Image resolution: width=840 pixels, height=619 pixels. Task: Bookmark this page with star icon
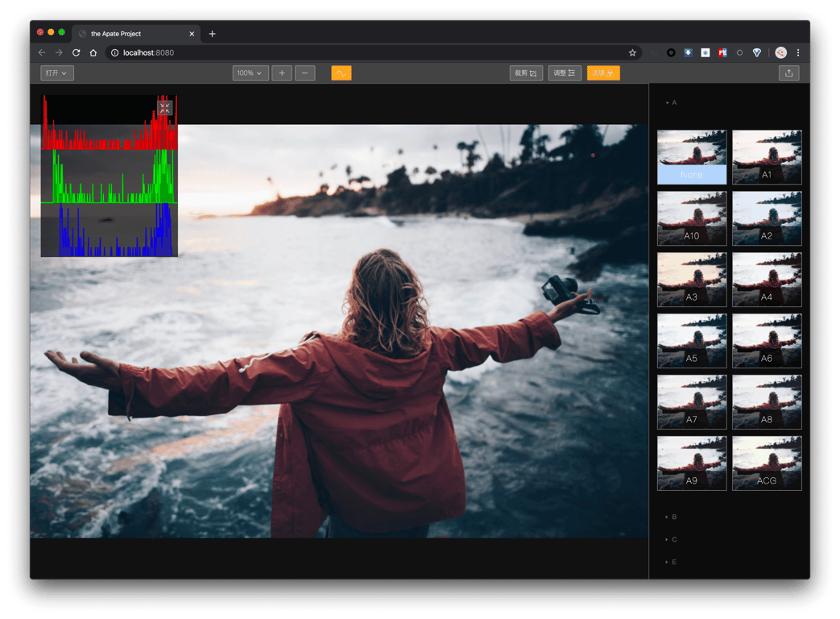tap(632, 52)
